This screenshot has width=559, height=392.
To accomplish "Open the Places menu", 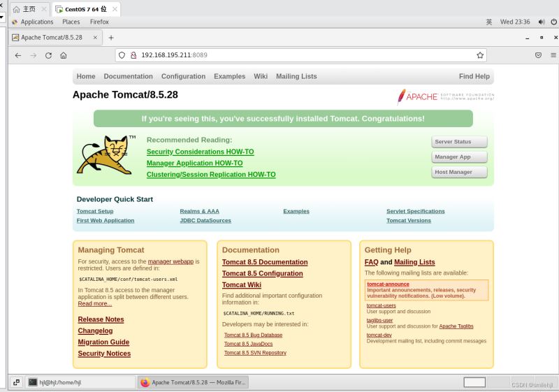I will pyautogui.click(x=71, y=22).
